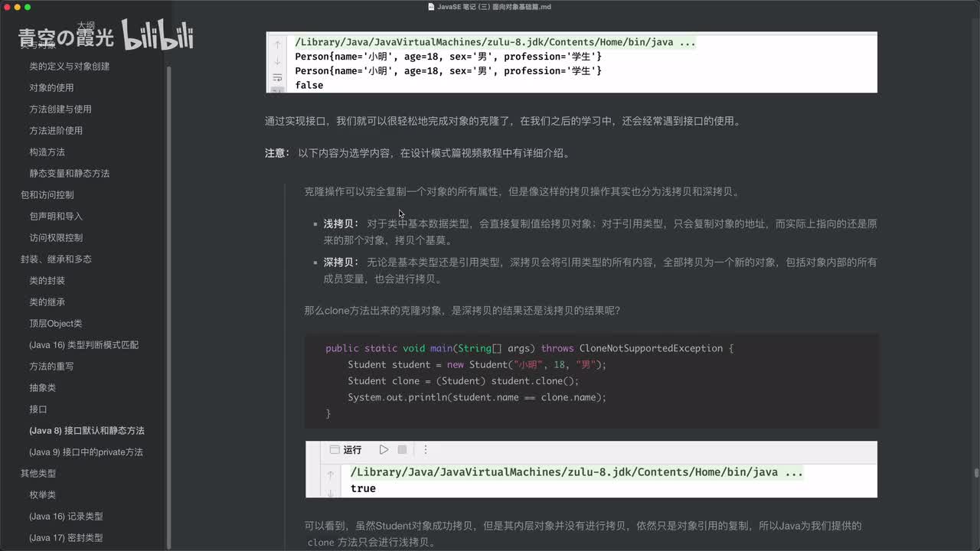Screen dimensions: 980x551
Task: Click the up arrow beside the true output
Action: tap(330, 475)
